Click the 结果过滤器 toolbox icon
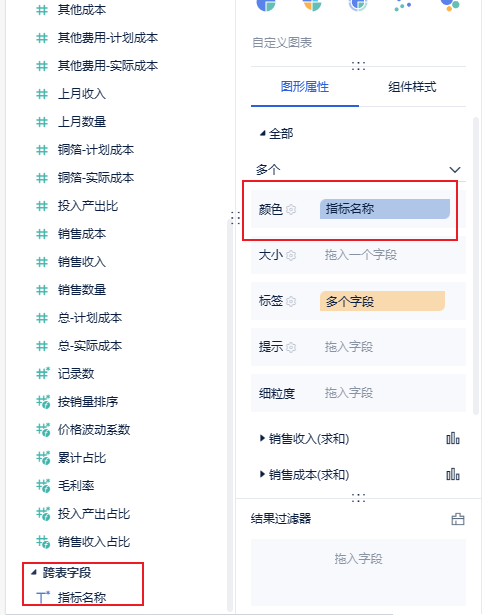Screen dimensions: 494x615 click(x=458, y=519)
